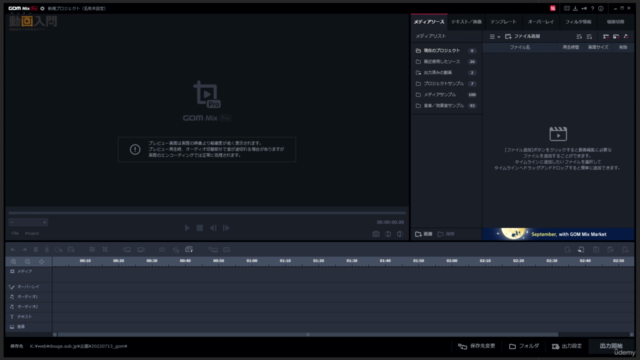640x360 pixels.
Task: Step to the next frame
Action: [x=226, y=228]
